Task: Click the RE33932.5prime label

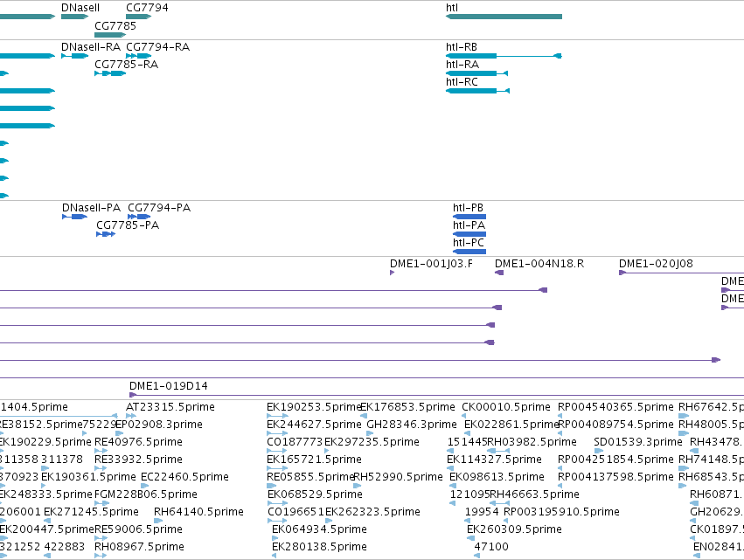Action: pyautogui.click(x=138, y=460)
